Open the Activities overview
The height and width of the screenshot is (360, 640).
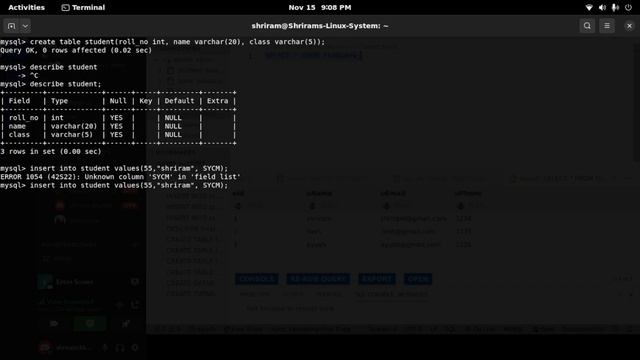[x=26, y=7]
